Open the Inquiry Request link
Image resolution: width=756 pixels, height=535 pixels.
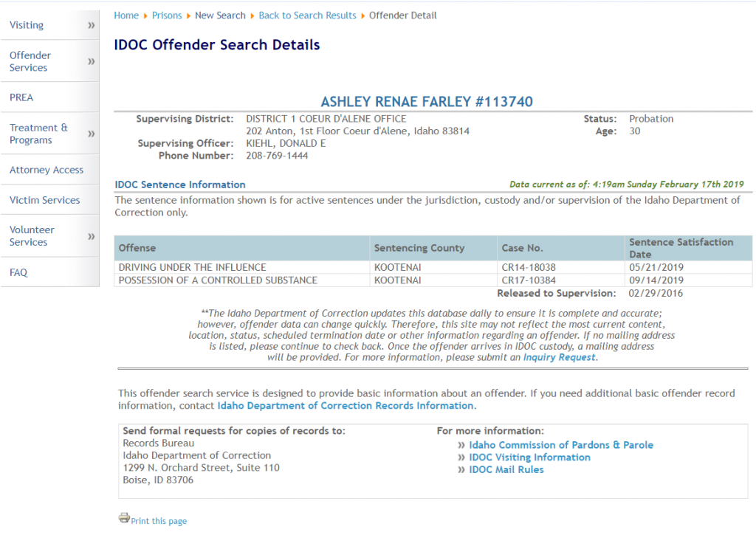[x=559, y=357]
